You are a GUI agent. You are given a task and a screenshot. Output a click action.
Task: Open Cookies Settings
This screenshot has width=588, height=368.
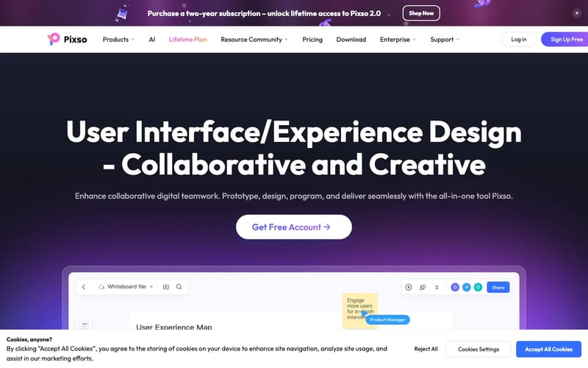tap(478, 349)
